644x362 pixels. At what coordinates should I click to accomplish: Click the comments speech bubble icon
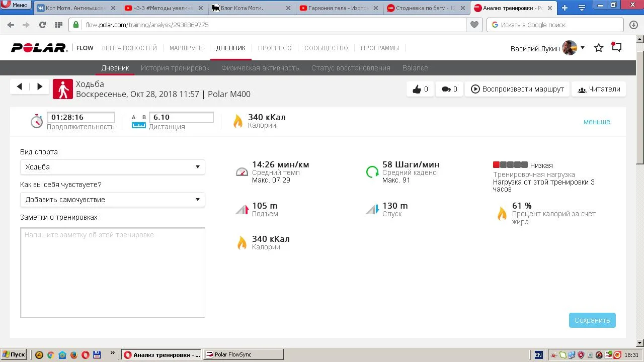point(446,89)
